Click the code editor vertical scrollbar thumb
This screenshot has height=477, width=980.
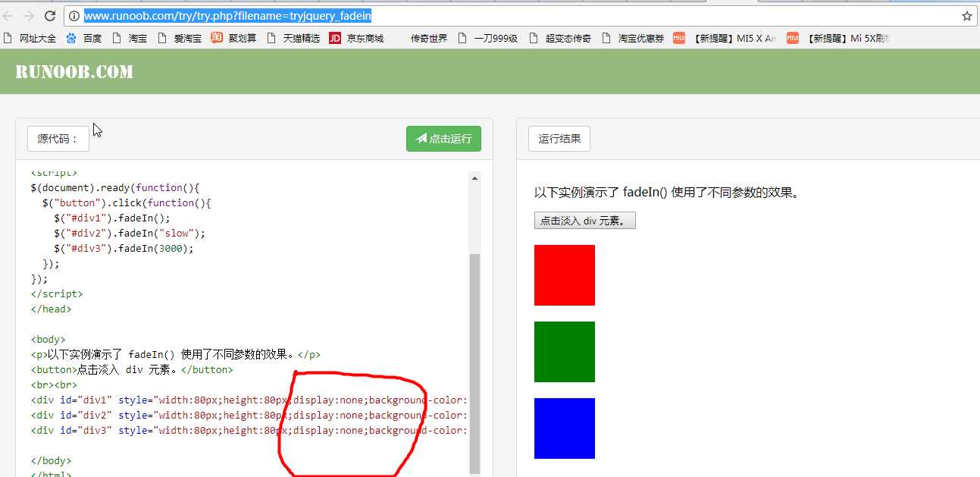coord(475,364)
